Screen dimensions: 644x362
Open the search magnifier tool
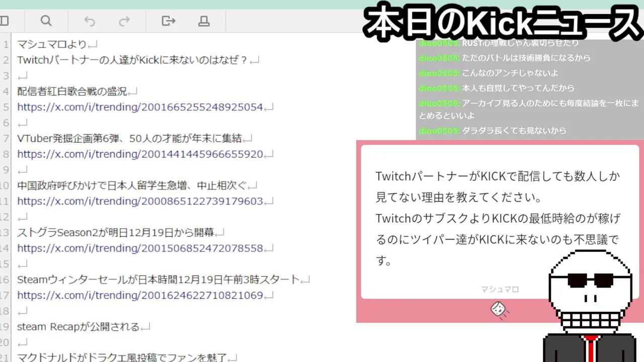pos(46,21)
